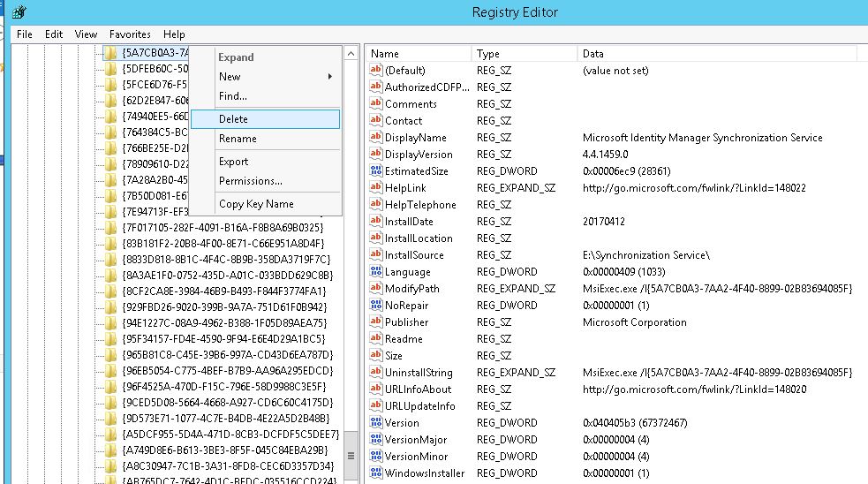Select the InstallSource value name

[414, 255]
